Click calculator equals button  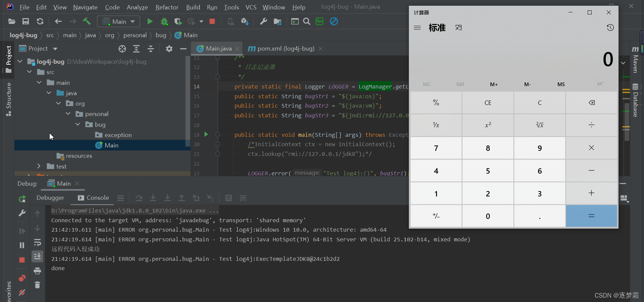(592, 216)
